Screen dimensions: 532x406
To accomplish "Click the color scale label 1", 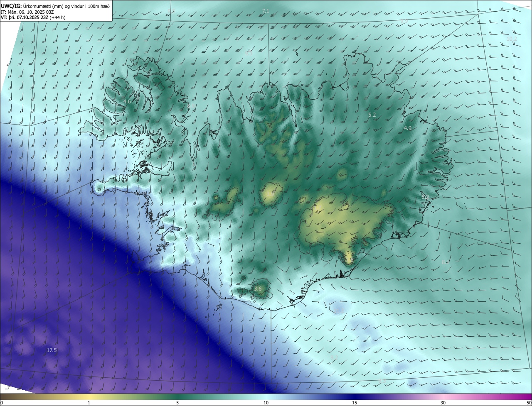I will pyautogui.click(x=89, y=403).
